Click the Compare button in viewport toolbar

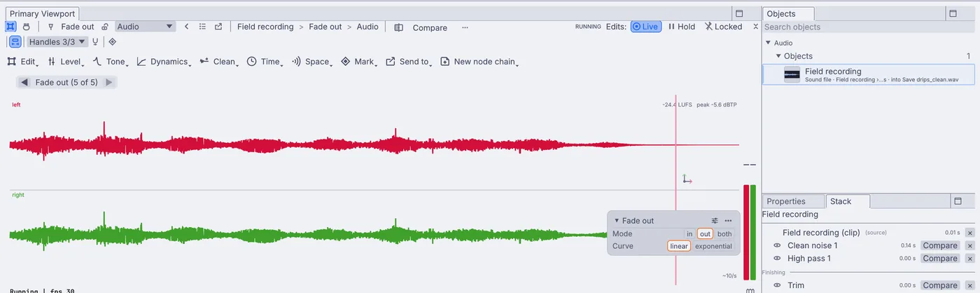pyautogui.click(x=421, y=27)
